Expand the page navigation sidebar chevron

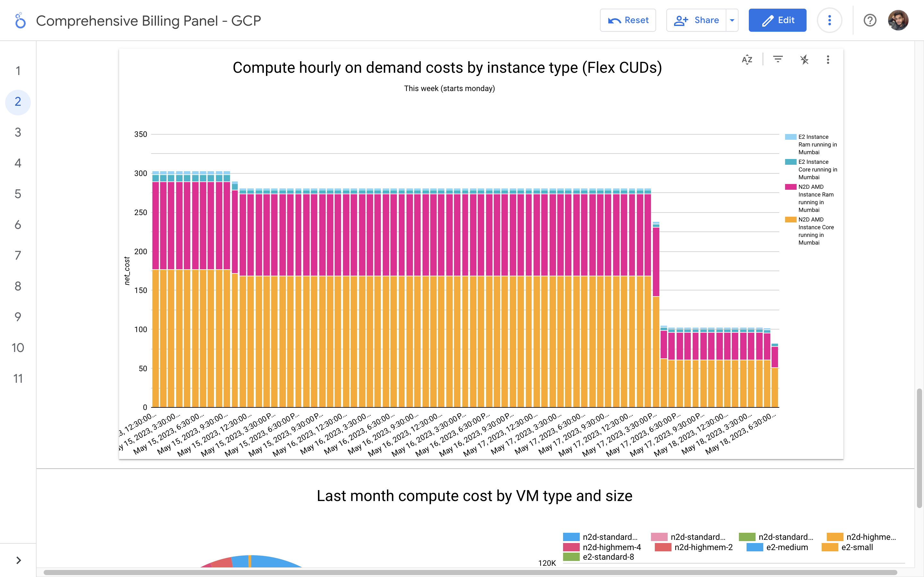(18, 560)
